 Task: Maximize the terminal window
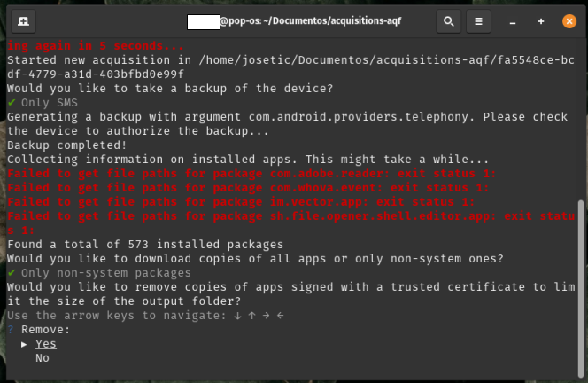pos(541,20)
